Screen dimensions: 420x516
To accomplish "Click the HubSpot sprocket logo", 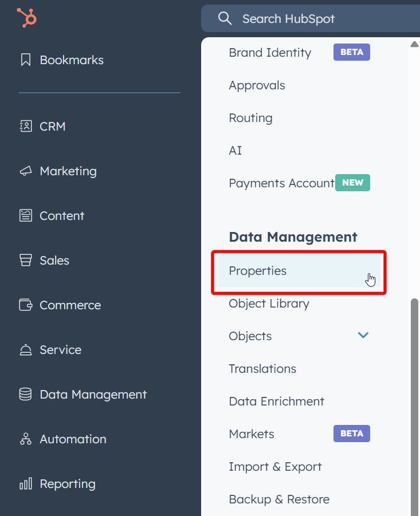I will [x=27, y=17].
